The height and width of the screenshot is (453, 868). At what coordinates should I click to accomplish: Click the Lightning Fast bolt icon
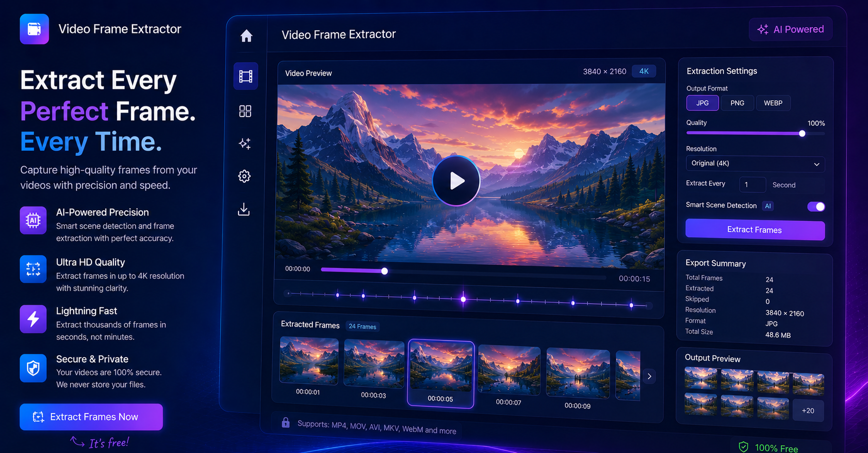pos(33,318)
